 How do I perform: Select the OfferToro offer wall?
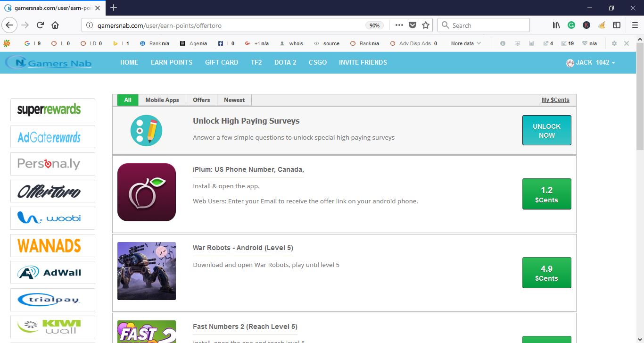[x=53, y=191]
